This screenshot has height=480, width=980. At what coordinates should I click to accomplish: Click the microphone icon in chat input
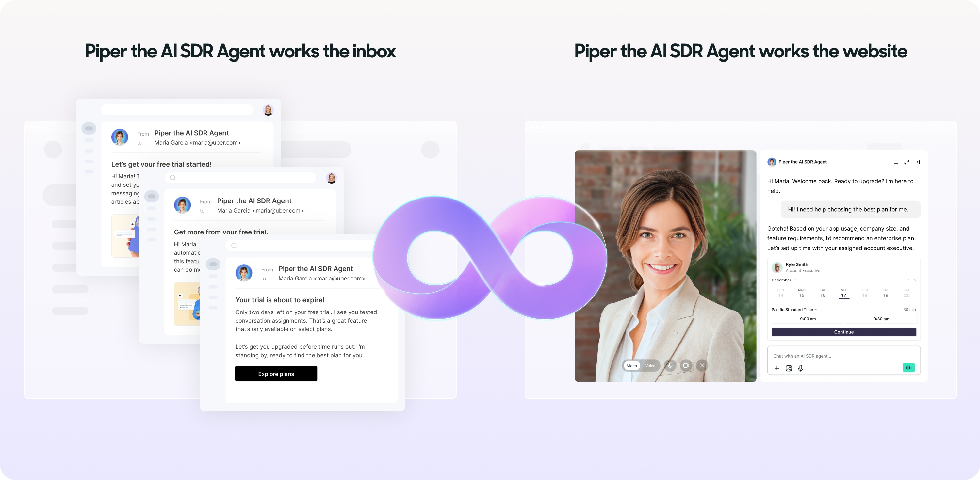click(801, 368)
